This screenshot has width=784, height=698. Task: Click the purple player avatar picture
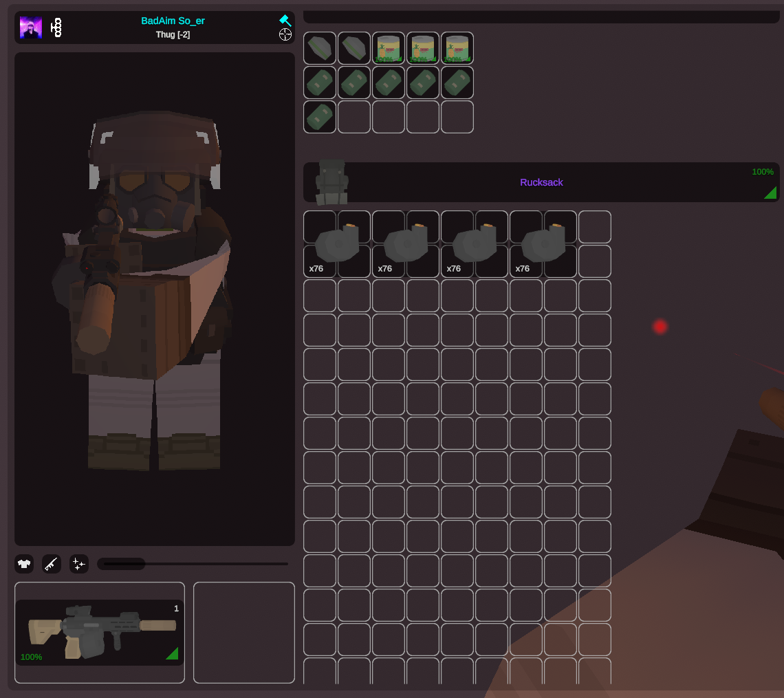[x=30, y=28]
